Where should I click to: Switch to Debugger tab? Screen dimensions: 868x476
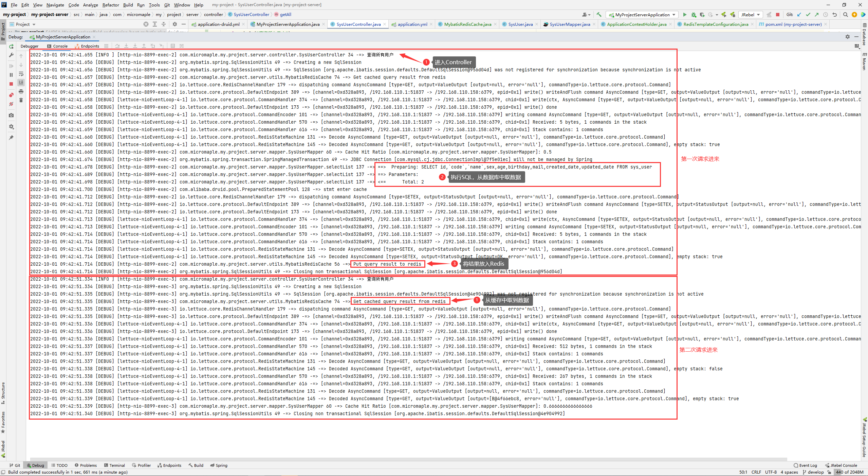(x=30, y=46)
